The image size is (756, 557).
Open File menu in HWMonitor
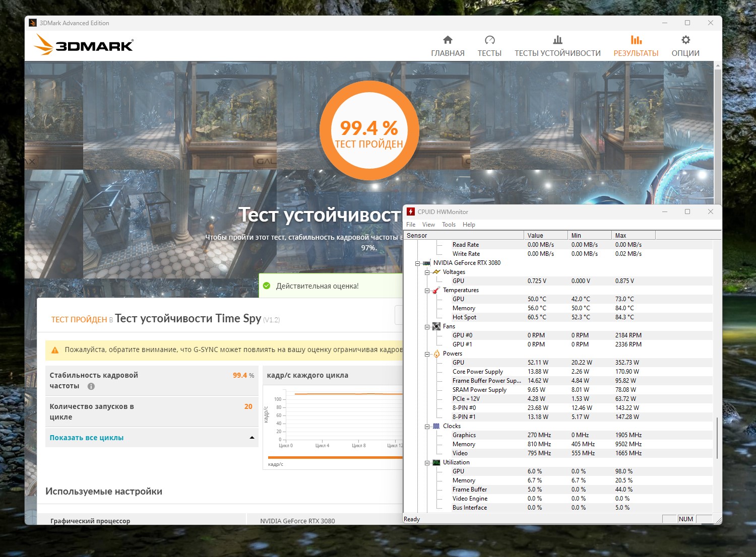point(411,225)
